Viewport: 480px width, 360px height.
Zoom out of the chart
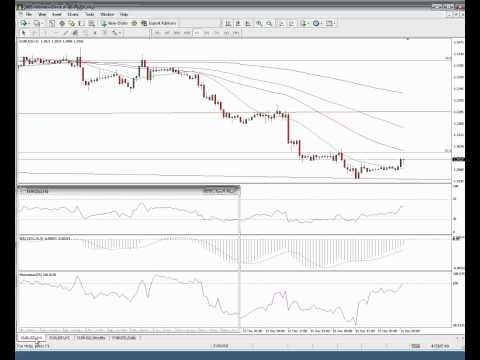pyautogui.click(x=269, y=23)
